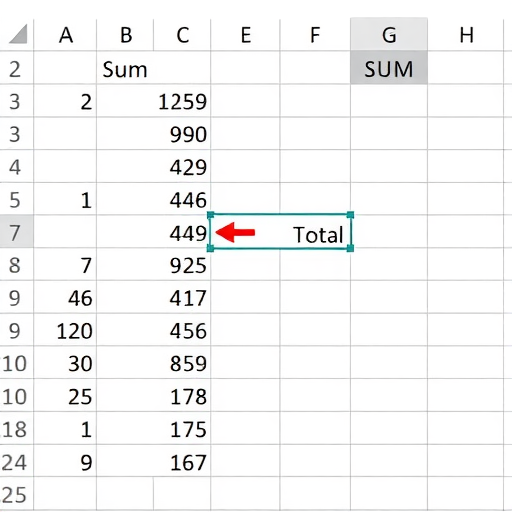The width and height of the screenshot is (512, 512).
Task: Select column E header
Action: [x=245, y=35]
